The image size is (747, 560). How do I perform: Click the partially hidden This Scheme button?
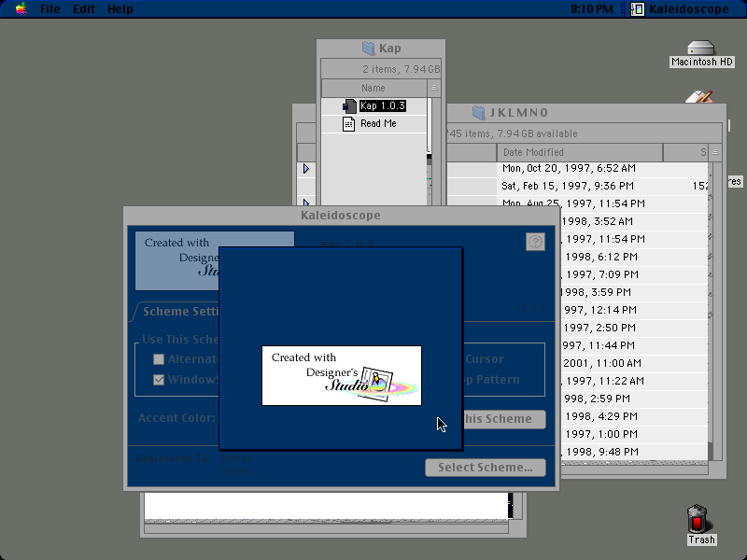click(504, 419)
